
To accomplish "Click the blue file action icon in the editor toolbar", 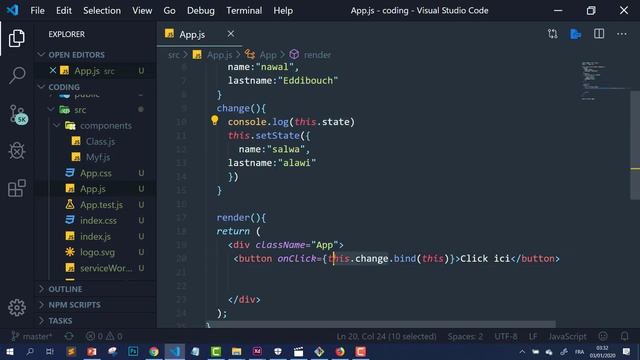I will (x=576, y=34).
